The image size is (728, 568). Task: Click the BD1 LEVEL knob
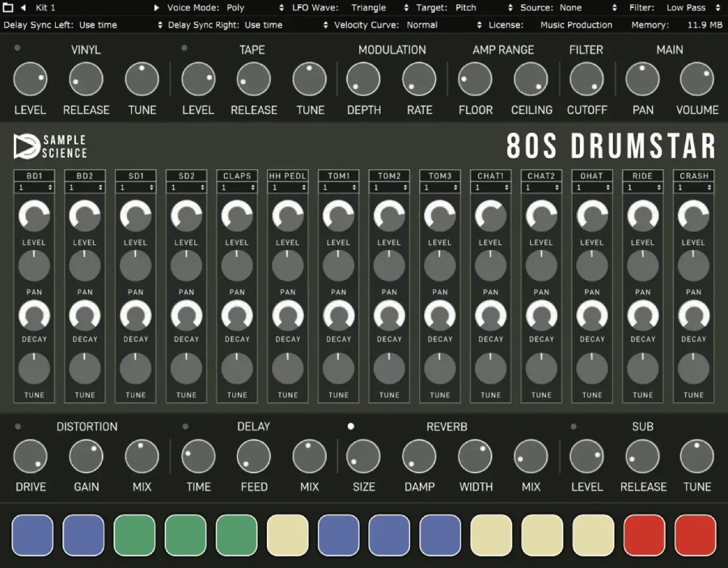34,217
